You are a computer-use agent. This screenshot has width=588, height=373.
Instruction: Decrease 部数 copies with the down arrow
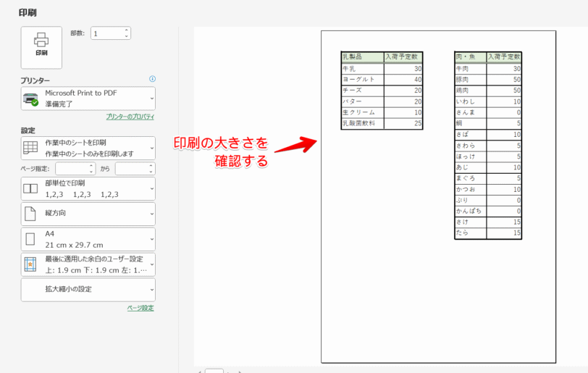(x=127, y=36)
